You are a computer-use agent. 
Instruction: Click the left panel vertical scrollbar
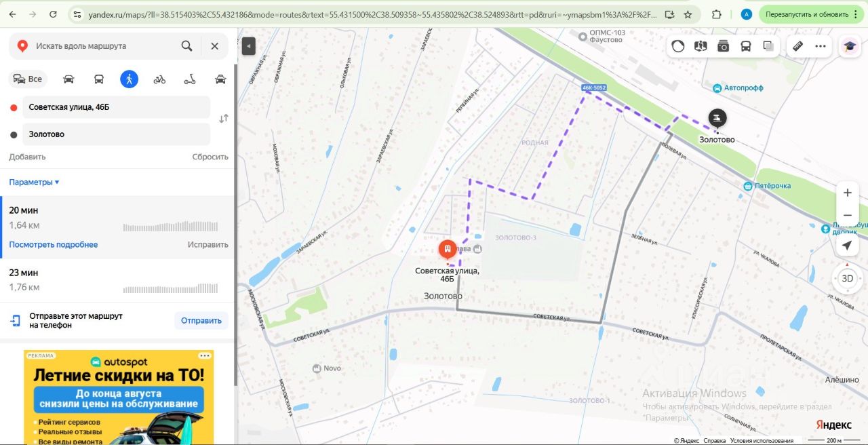[x=235, y=224]
